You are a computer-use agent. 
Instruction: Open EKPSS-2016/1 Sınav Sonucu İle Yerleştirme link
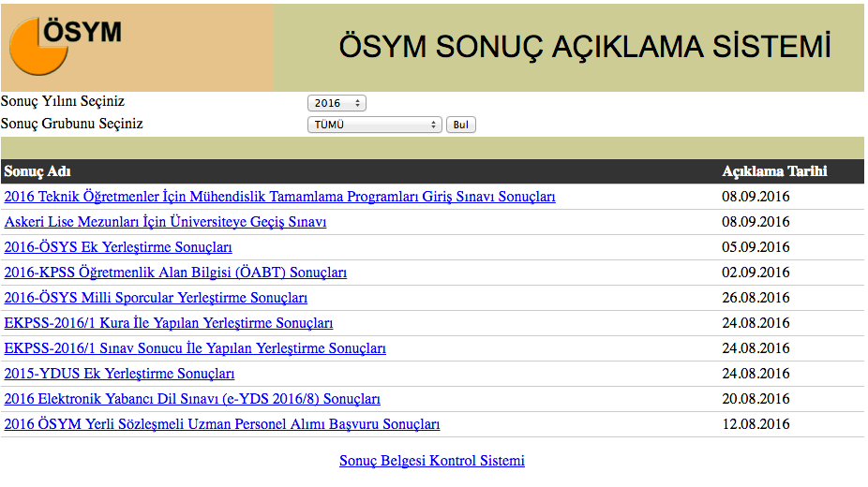pyautogui.click(x=195, y=348)
